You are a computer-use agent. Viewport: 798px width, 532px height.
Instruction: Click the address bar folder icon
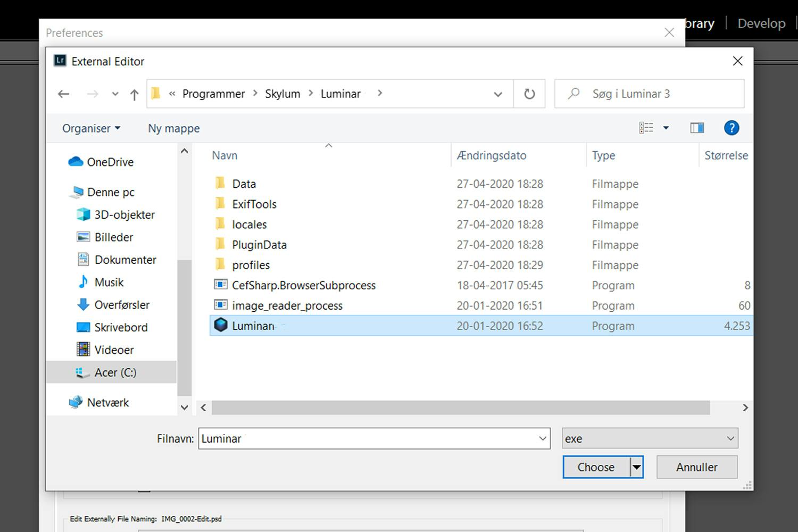coord(156,94)
